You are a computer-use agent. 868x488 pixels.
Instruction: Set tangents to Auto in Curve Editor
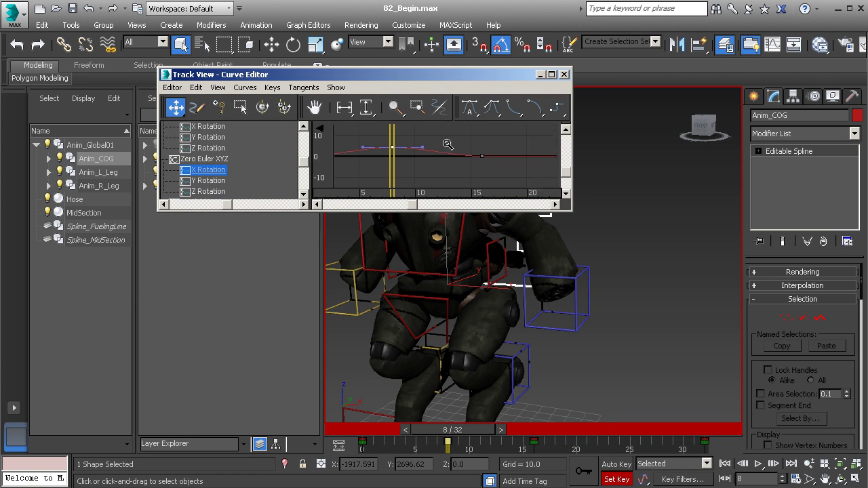[469, 107]
